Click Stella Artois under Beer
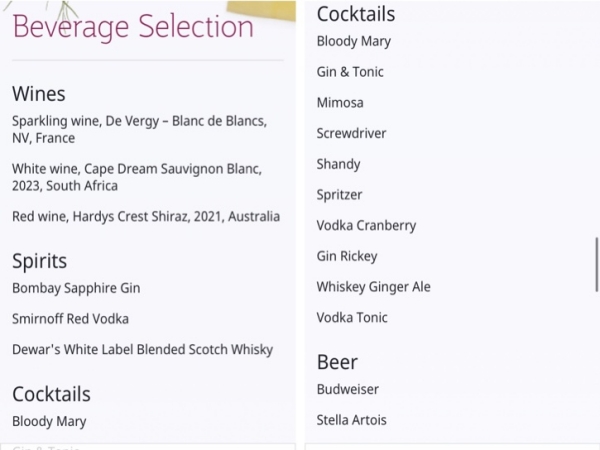Viewport: 600px width, 450px height. pyautogui.click(x=352, y=420)
